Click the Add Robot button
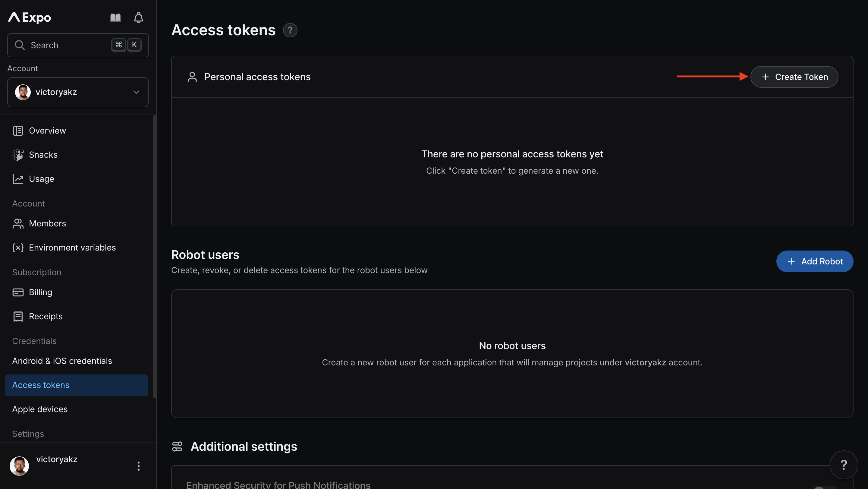 coord(815,261)
